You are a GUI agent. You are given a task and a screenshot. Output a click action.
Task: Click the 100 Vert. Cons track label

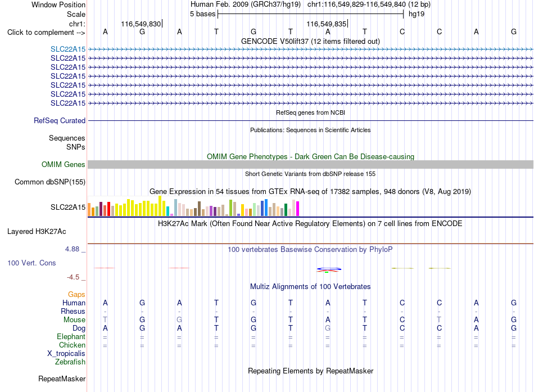click(x=31, y=263)
